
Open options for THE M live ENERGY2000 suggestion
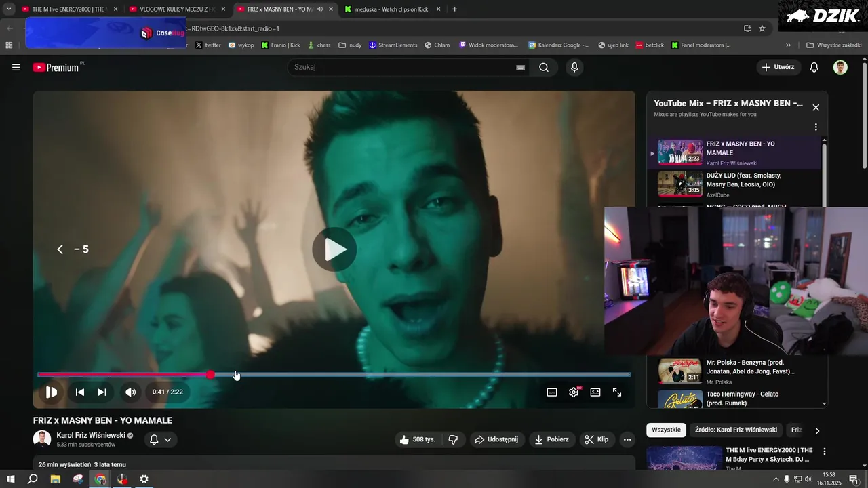coord(825,451)
